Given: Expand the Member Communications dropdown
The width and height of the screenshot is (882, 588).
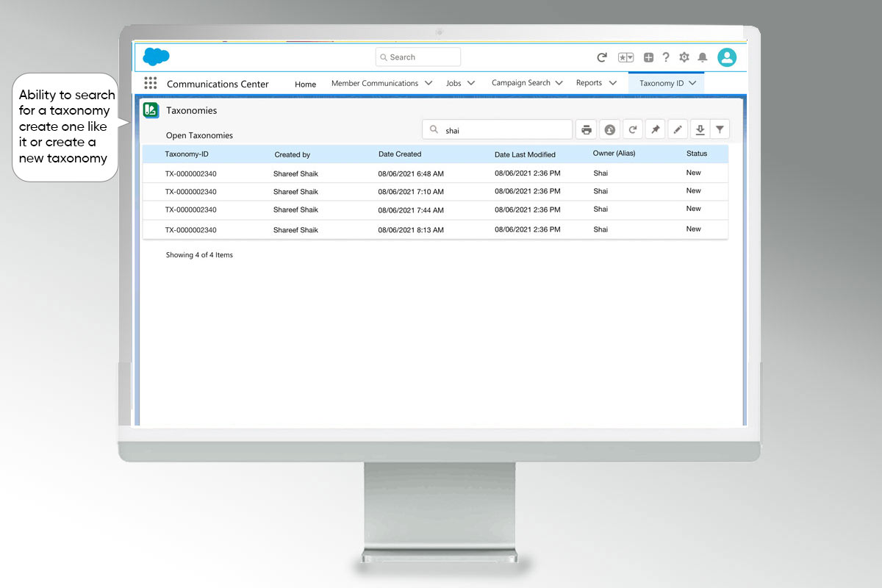Looking at the screenshot, I should click(x=429, y=83).
